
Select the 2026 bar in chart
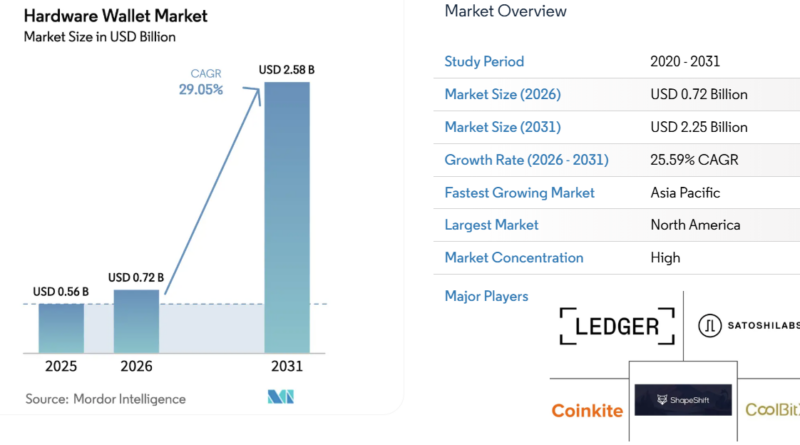tap(136, 320)
